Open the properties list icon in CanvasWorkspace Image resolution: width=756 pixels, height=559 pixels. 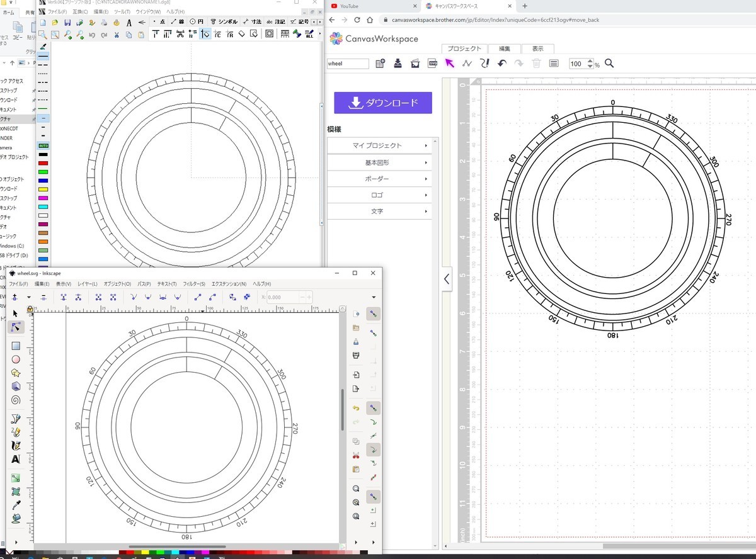point(554,63)
